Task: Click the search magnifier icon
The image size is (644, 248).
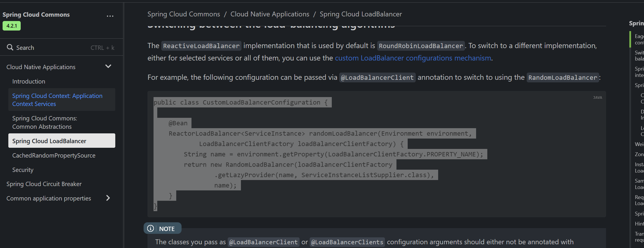Action: click(x=10, y=48)
